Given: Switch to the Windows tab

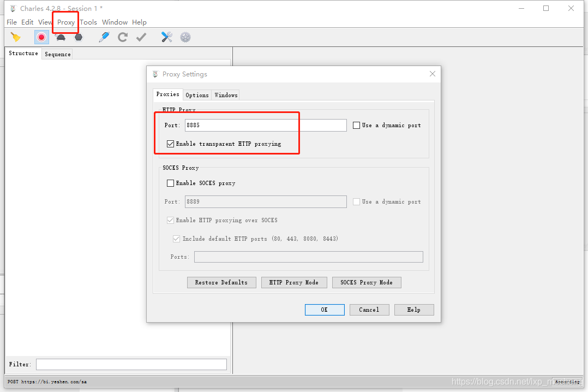Looking at the screenshot, I should pyautogui.click(x=226, y=95).
